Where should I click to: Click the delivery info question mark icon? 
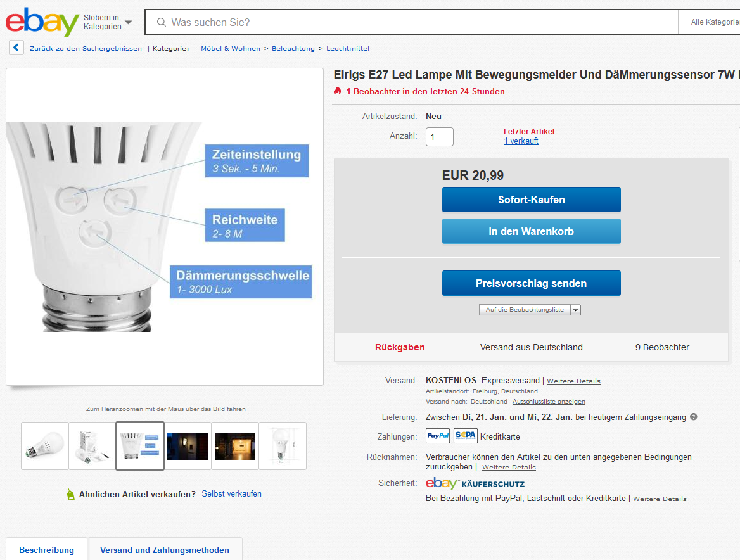coord(694,417)
